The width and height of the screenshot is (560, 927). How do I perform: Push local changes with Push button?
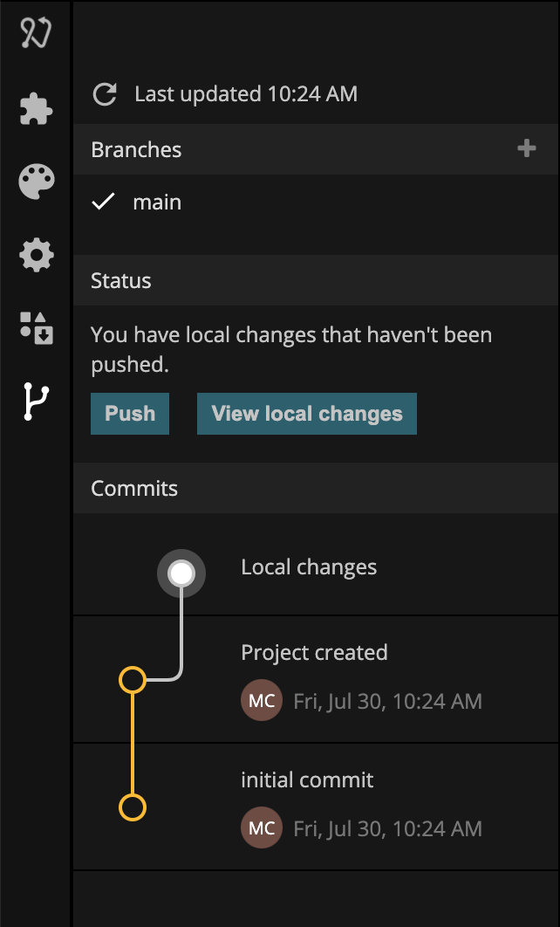(x=130, y=414)
